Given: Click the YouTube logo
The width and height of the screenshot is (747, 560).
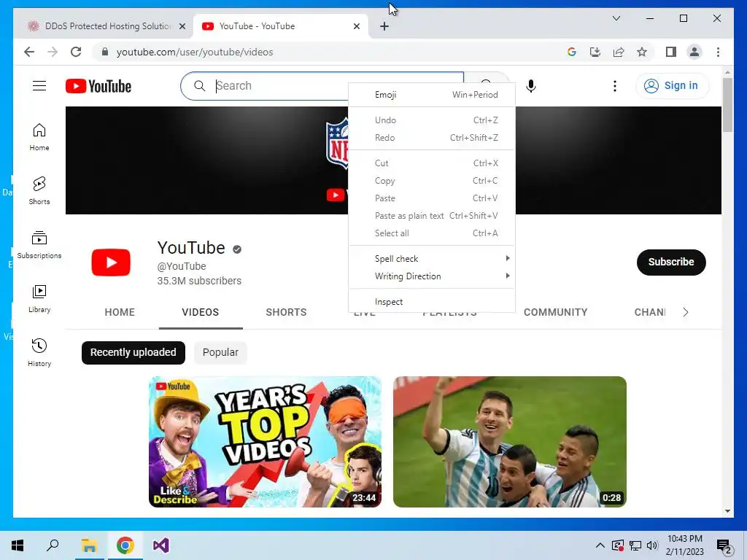Looking at the screenshot, I should tap(98, 86).
